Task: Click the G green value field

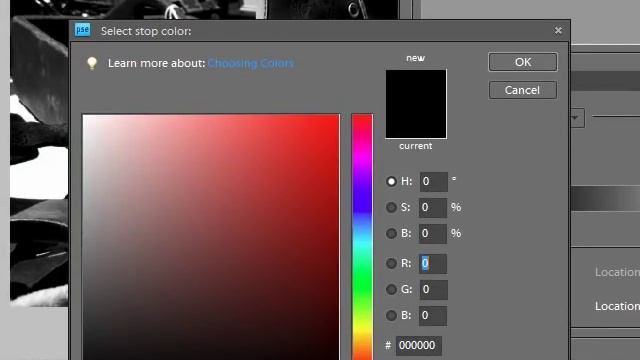Action: 433,289
